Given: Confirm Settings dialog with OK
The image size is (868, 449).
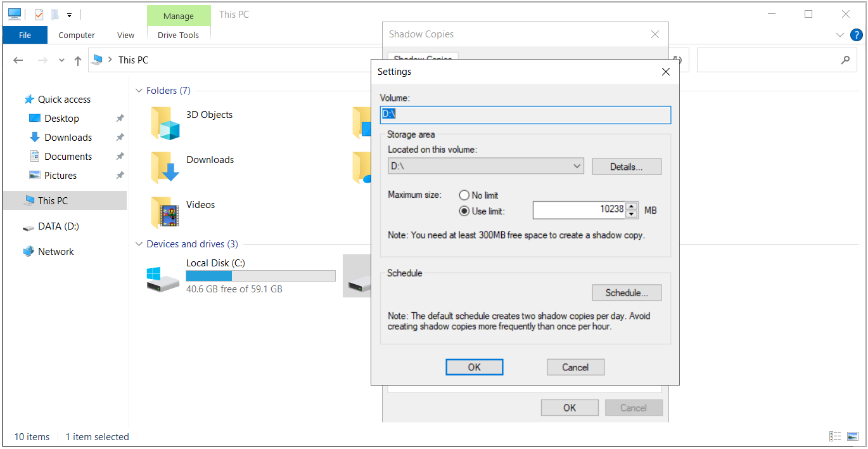Looking at the screenshot, I should point(475,367).
